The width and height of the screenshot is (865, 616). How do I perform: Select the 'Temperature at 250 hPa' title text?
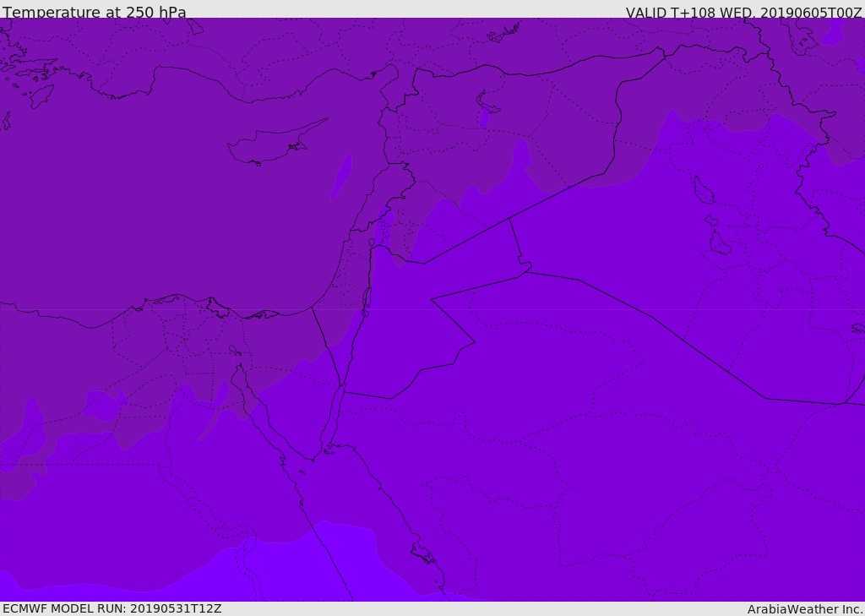coord(95,12)
